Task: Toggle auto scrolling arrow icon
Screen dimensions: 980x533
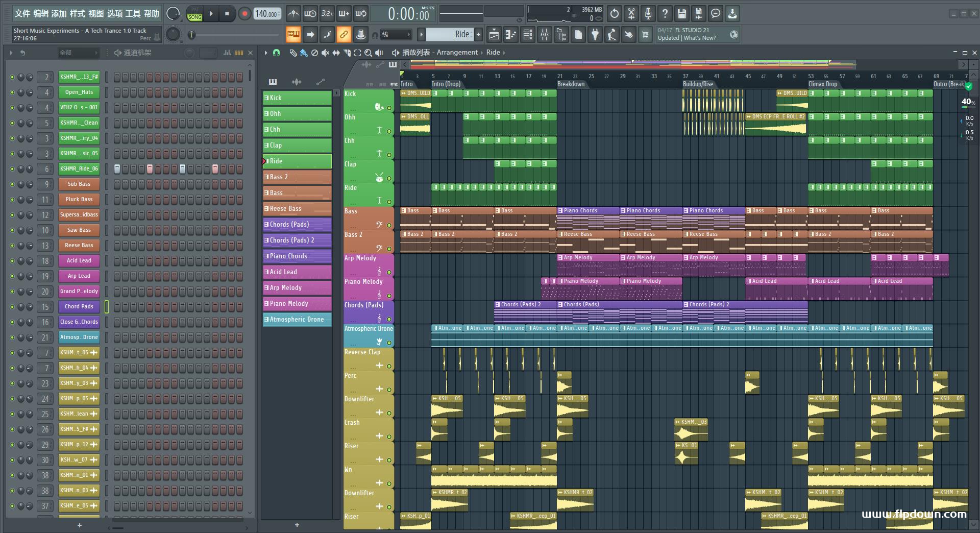Action: (x=310, y=35)
